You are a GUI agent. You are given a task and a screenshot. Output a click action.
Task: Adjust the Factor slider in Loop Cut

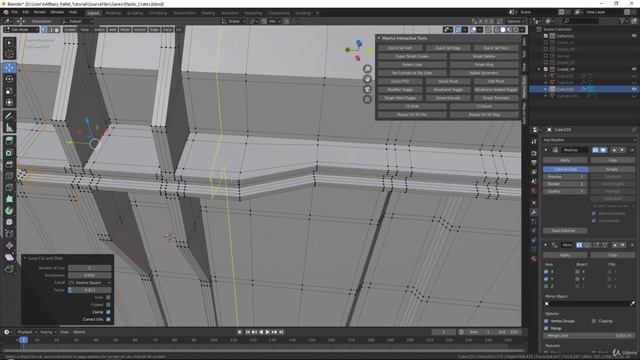[89, 290]
